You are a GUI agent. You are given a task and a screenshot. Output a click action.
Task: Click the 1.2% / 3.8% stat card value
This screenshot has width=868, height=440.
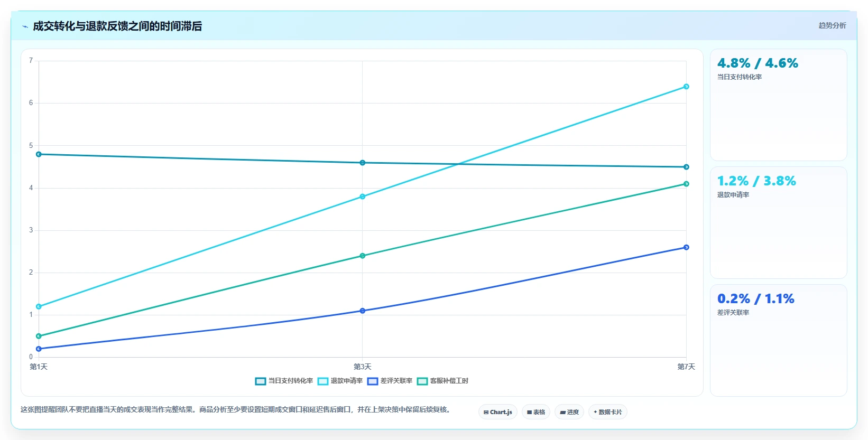pos(756,181)
